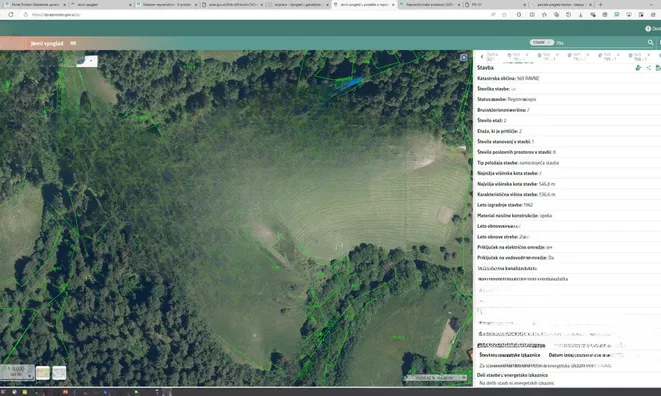
Task: Click the Število stanovanj v stavbi row
Action: 567,141
